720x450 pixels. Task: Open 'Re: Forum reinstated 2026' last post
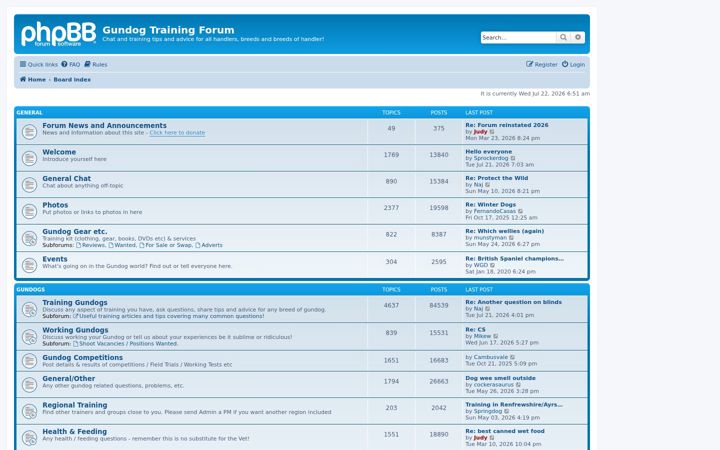pos(506,125)
